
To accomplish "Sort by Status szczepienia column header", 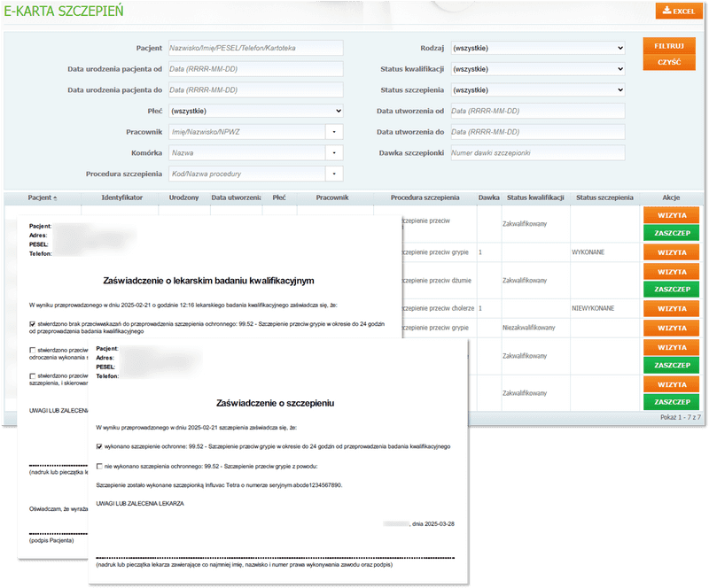I will pyautogui.click(x=604, y=197).
